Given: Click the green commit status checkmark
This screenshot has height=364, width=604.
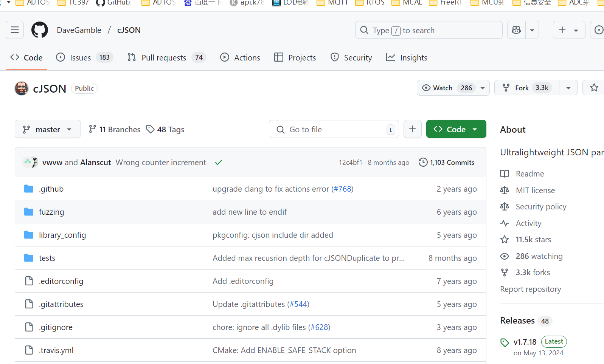Looking at the screenshot, I should coord(219,163).
